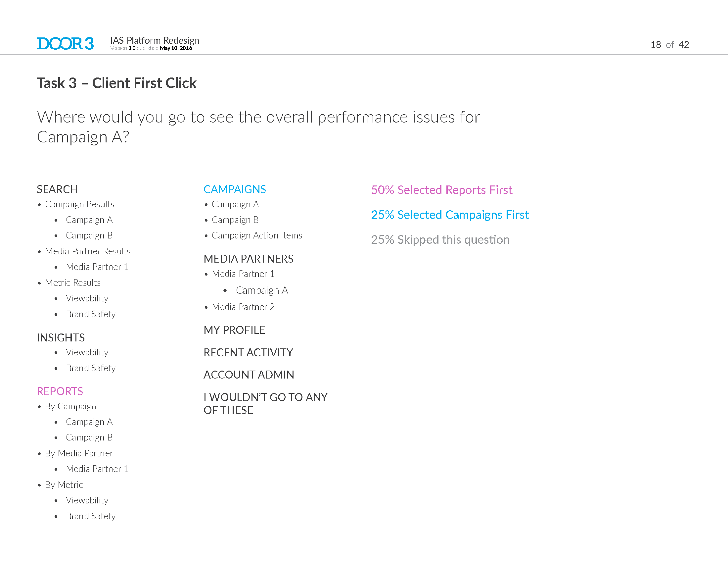Select Media Partner 2 under Media Partners
This screenshot has width=728, height=563.
coord(243,307)
